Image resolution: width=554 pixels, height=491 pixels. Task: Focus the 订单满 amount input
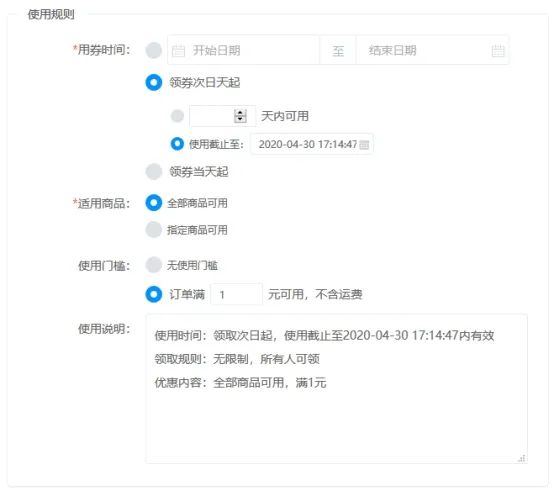click(x=237, y=294)
